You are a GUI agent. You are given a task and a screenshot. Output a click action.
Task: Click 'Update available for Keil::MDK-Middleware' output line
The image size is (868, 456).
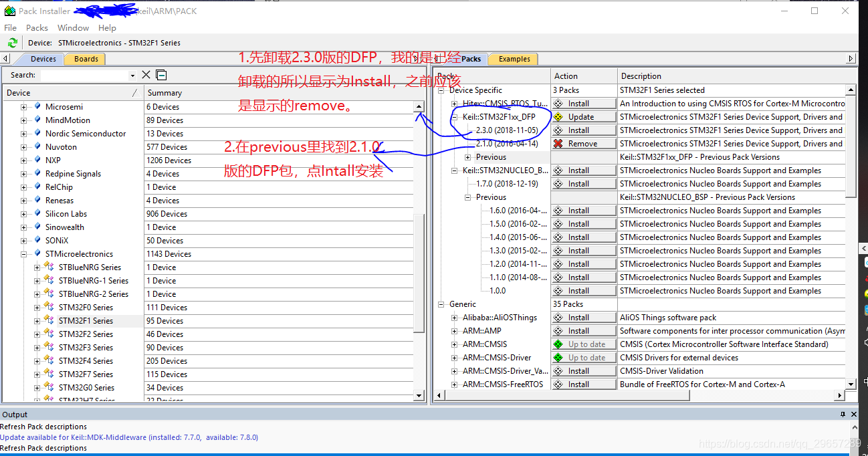coord(129,437)
